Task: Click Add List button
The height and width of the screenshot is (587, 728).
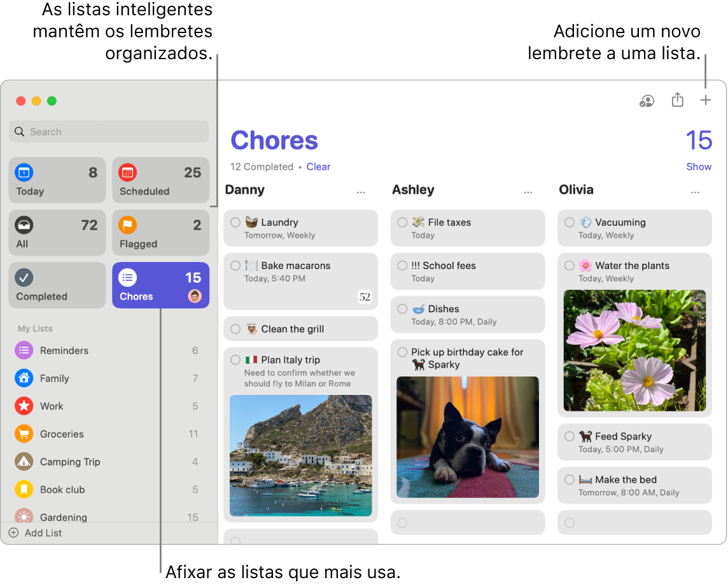Action: pyautogui.click(x=35, y=533)
